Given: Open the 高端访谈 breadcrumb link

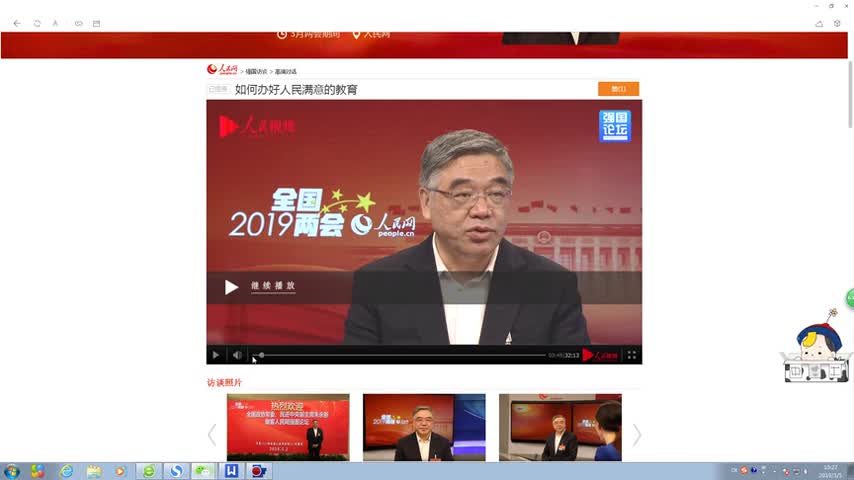Looking at the screenshot, I should click(286, 72).
